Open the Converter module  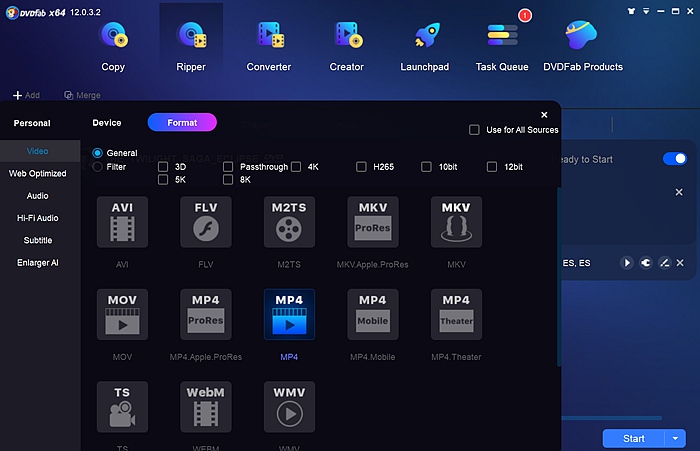pyautogui.click(x=268, y=46)
